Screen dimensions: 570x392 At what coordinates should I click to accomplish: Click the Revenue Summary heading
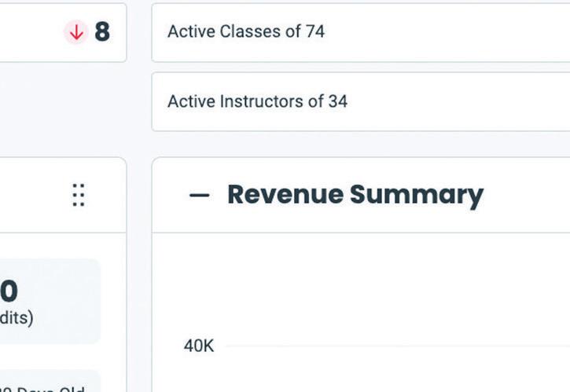pyautogui.click(x=355, y=195)
